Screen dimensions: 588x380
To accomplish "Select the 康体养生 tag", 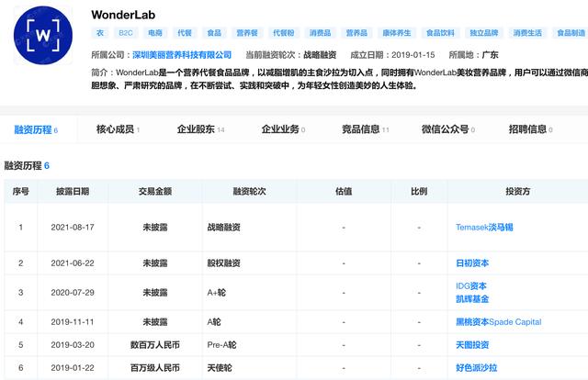I will pos(397,33).
